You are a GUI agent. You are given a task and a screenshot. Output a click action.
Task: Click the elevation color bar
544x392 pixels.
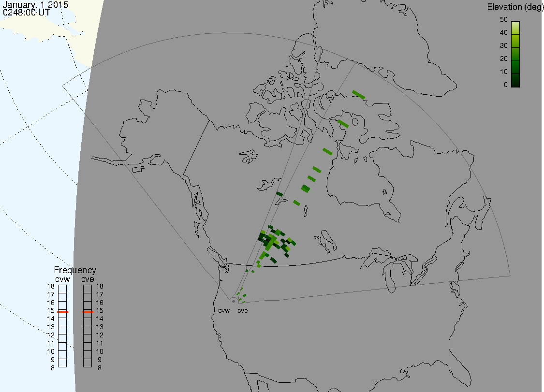click(515, 55)
